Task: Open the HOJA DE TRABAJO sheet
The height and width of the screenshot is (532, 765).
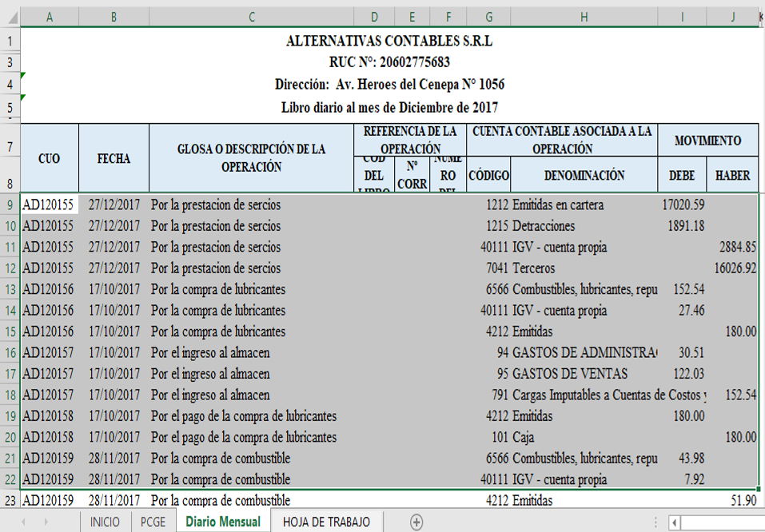Action: 326,522
